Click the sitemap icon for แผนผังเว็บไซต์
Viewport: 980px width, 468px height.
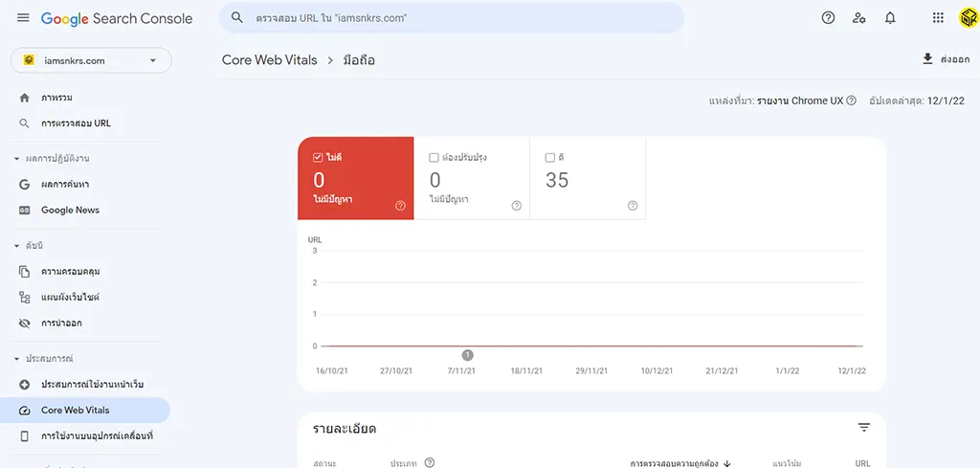[x=24, y=298]
